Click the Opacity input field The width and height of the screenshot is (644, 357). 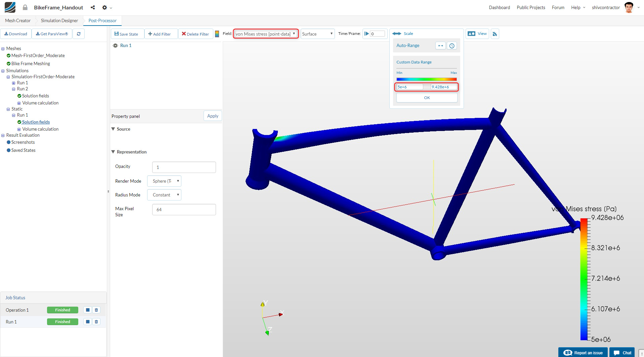coord(184,167)
